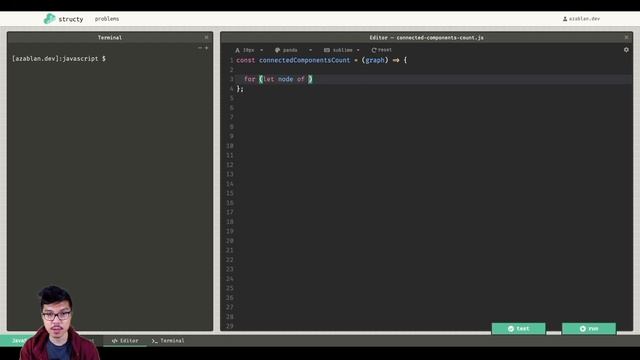Switch to the Editor tab

(125, 340)
